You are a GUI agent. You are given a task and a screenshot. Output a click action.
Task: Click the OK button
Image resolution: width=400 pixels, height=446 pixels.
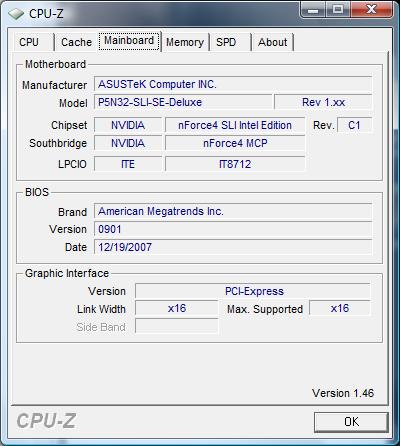point(351,422)
